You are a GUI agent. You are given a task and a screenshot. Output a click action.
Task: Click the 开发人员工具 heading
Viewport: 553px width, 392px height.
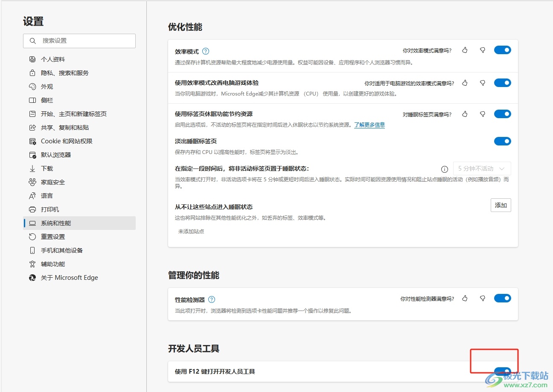click(194, 348)
